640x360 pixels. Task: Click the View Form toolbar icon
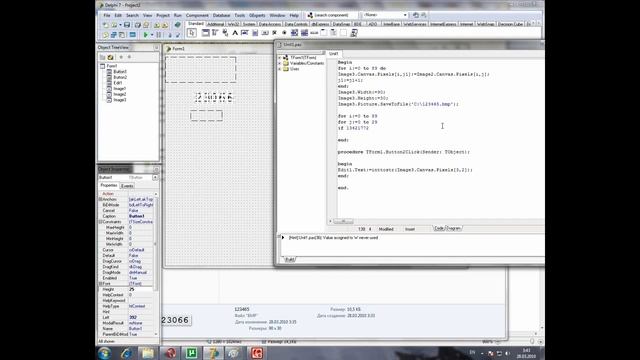tap(114, 36)
